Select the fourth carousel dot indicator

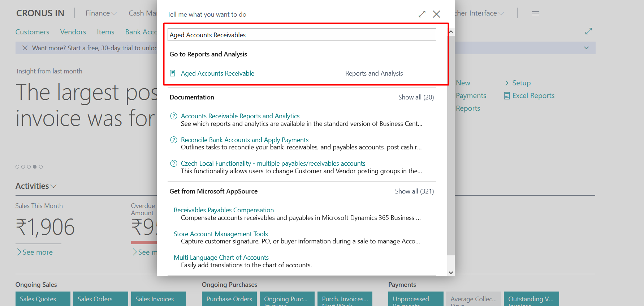[x=35, y=167]
